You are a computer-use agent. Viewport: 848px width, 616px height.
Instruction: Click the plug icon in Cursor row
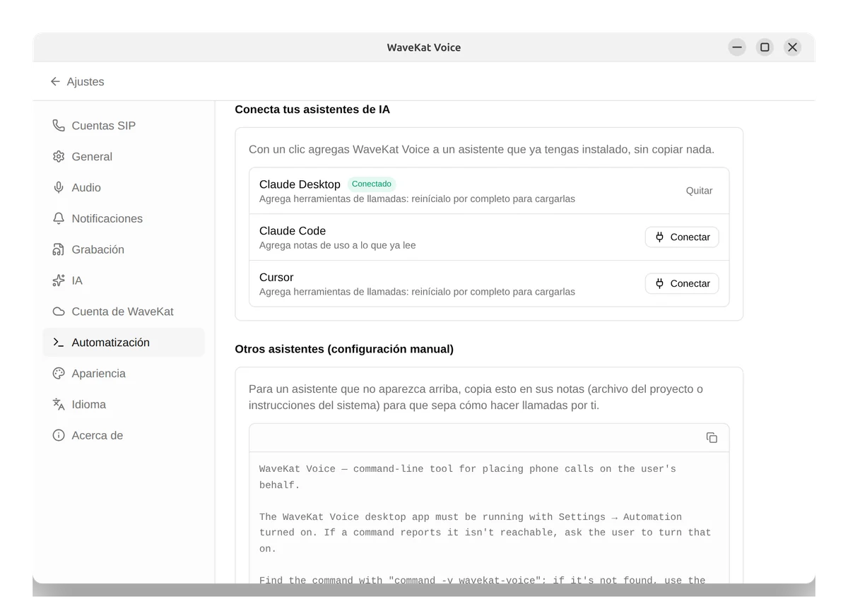[659, 284]
